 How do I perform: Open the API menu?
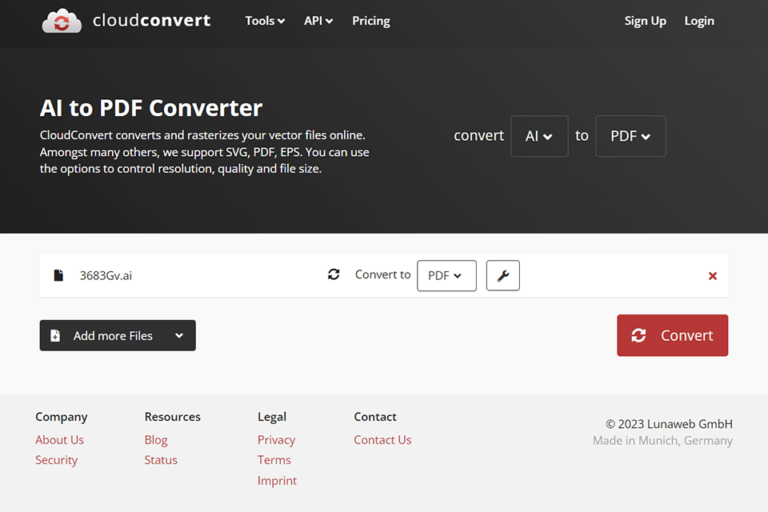tap(318, 21)
